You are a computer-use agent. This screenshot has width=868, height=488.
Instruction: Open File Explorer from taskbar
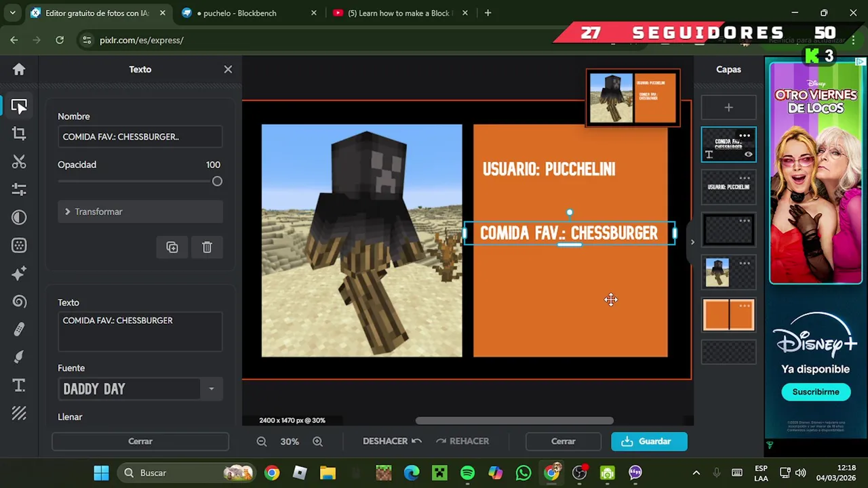click(x=328, y=473)
